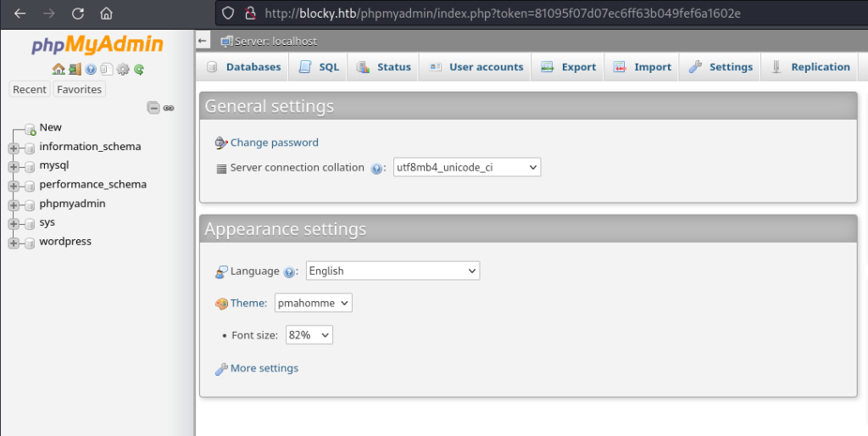Click the palette icon before Theme

[x=221, y=304]
